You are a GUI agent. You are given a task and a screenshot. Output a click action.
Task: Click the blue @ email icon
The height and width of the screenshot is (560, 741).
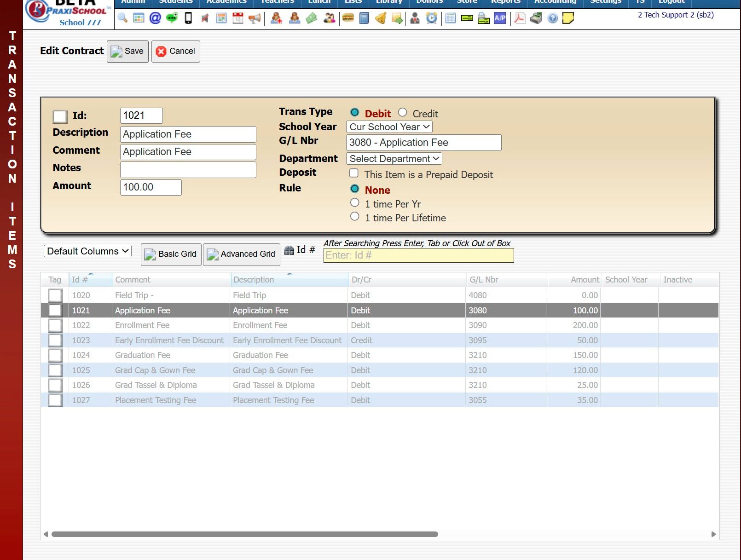point(155,18)
